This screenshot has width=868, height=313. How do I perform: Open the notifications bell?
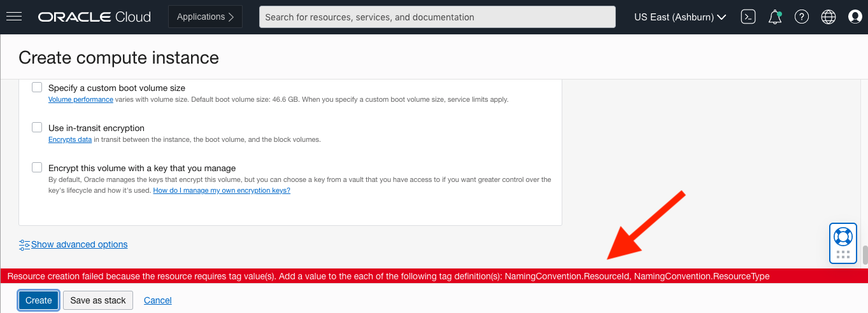[775, 17]
